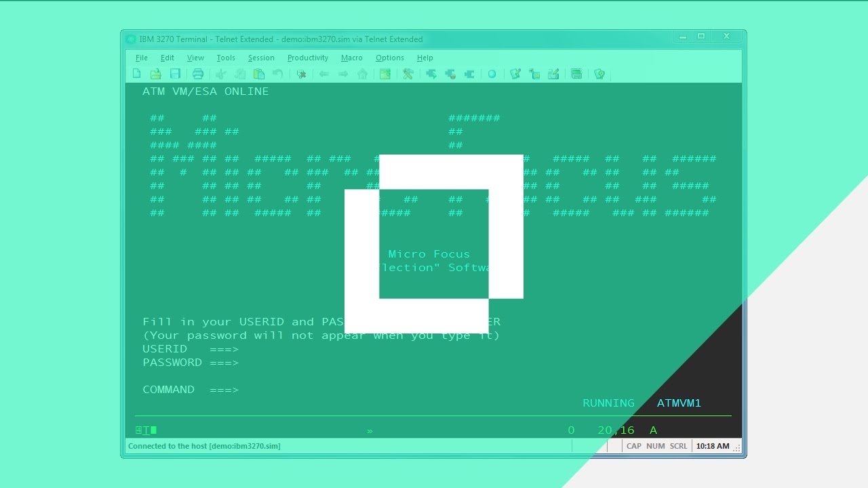Click the round record circle icon
The width and height of the screenshot is (868, 488).
coord(492,74)
